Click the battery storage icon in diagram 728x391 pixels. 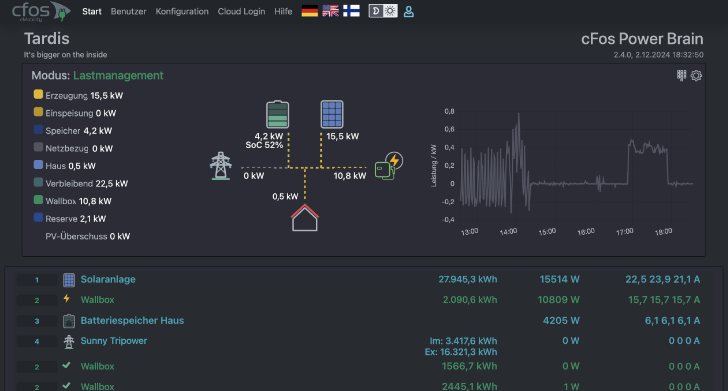[278, 114]
